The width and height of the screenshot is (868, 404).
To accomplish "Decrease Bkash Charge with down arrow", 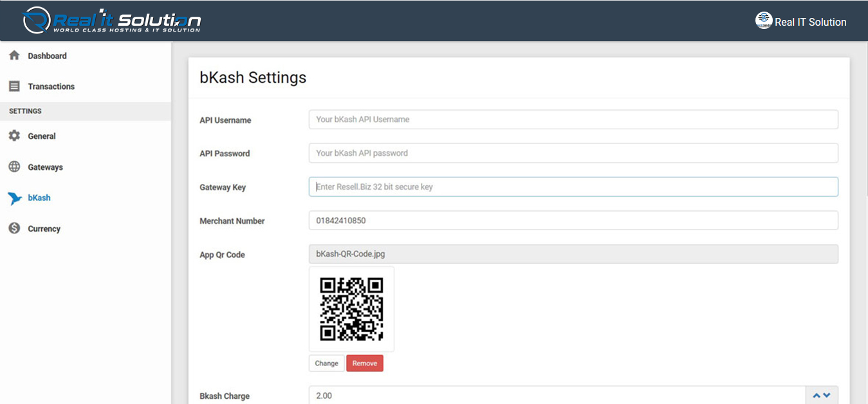I will click(x=827, y=396).
